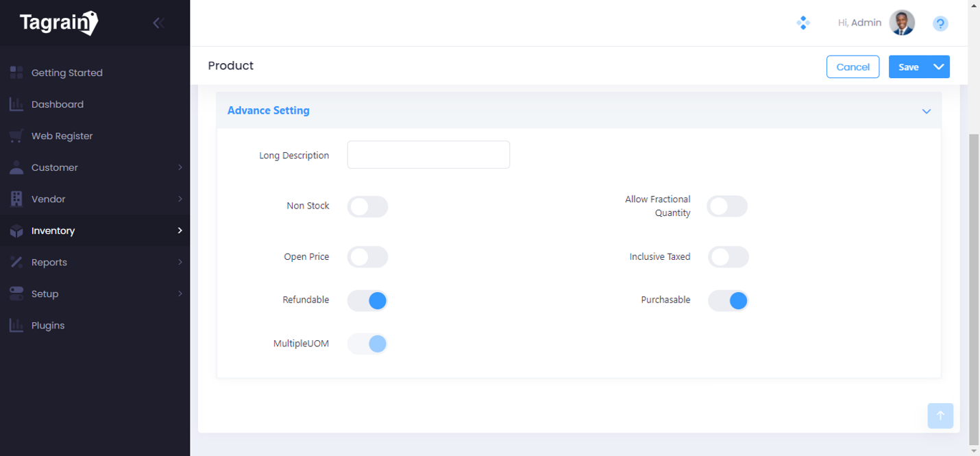
Task: Click the scroll-to-top arrow button
Action: [940, 416]
